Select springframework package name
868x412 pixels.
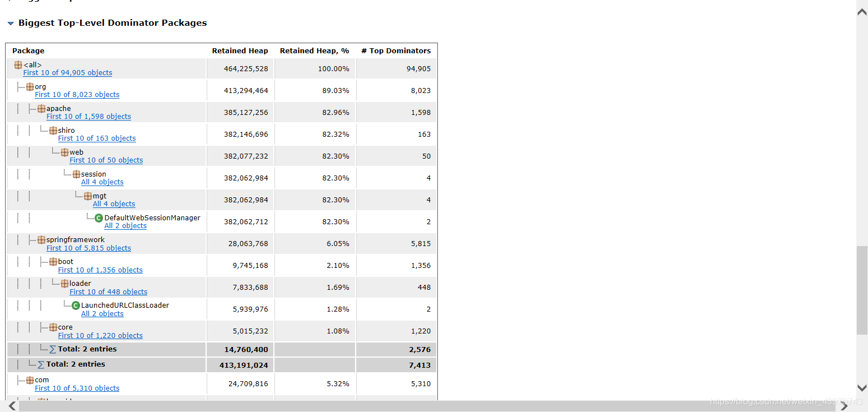76,240
